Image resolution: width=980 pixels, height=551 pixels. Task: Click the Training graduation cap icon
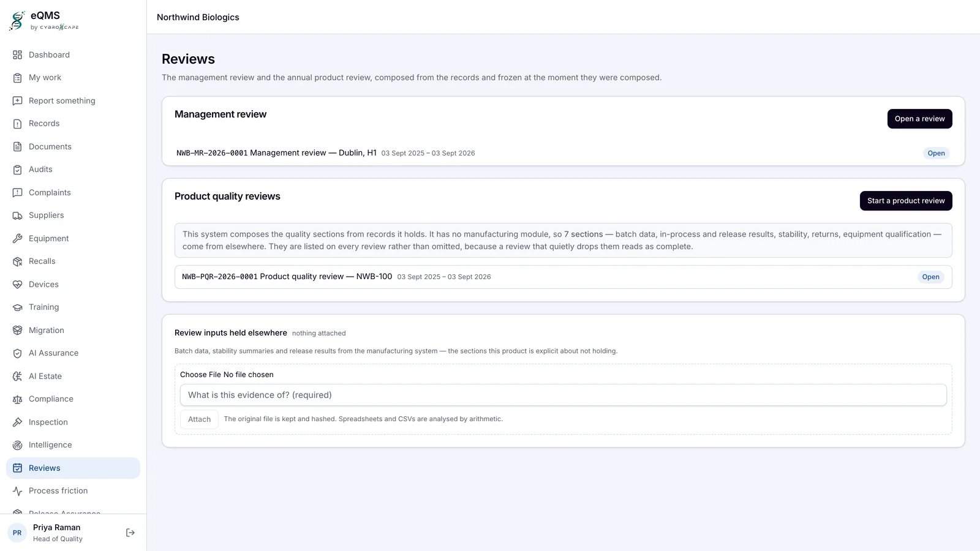[x=17, y=307]
